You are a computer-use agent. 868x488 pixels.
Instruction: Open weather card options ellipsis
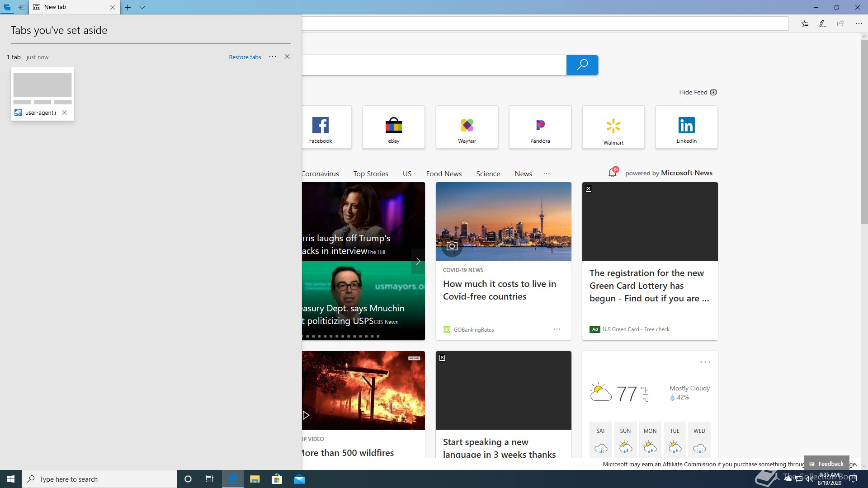705,362
